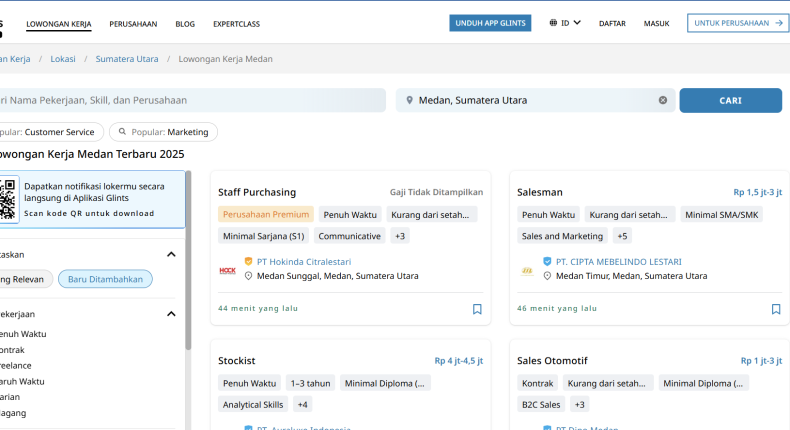Click the premium shield badge of PT Hokinda

tap(248, 261)
